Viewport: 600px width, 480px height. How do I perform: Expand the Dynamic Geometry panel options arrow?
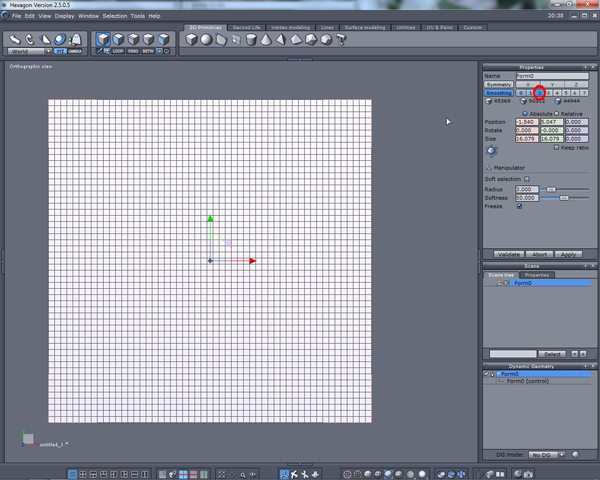pos(585,366)
